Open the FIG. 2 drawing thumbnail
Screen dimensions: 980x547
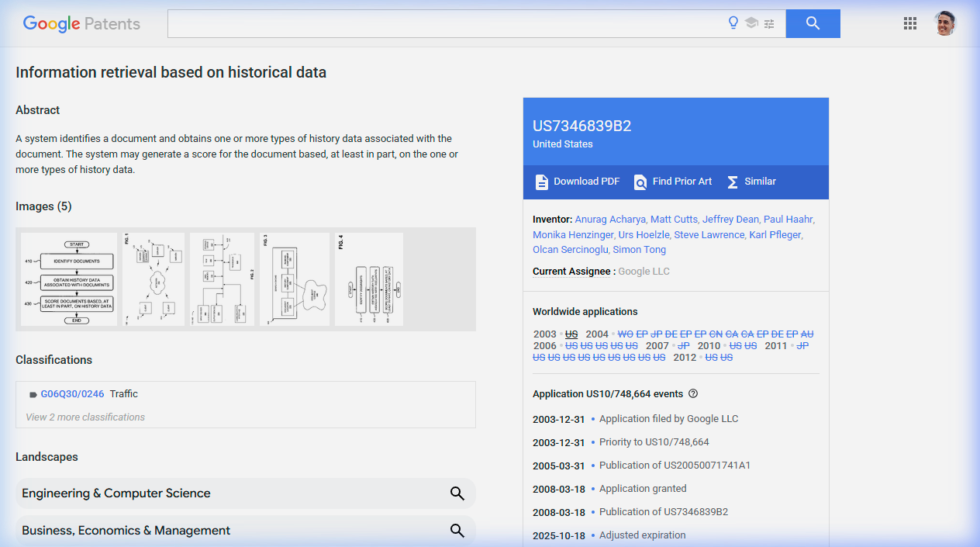222,279
